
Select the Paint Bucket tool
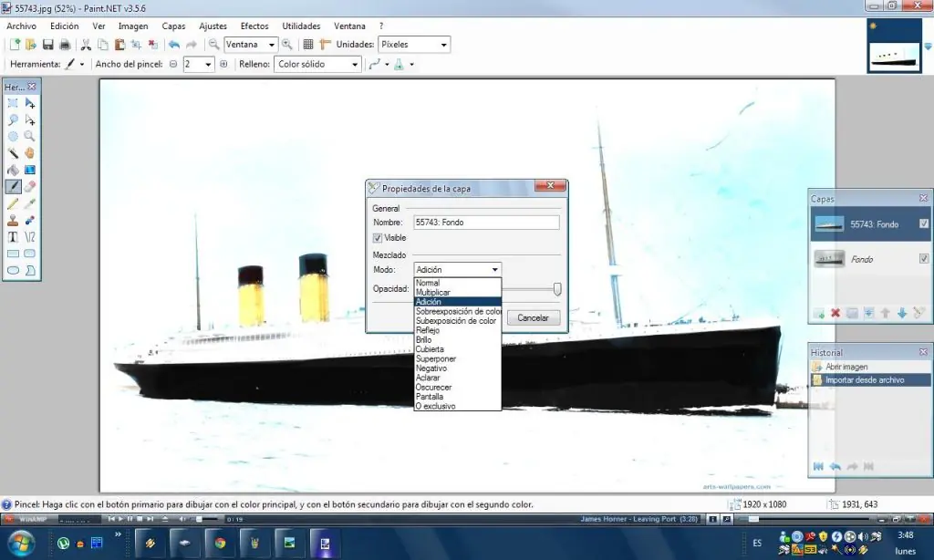tap(13, 170)
